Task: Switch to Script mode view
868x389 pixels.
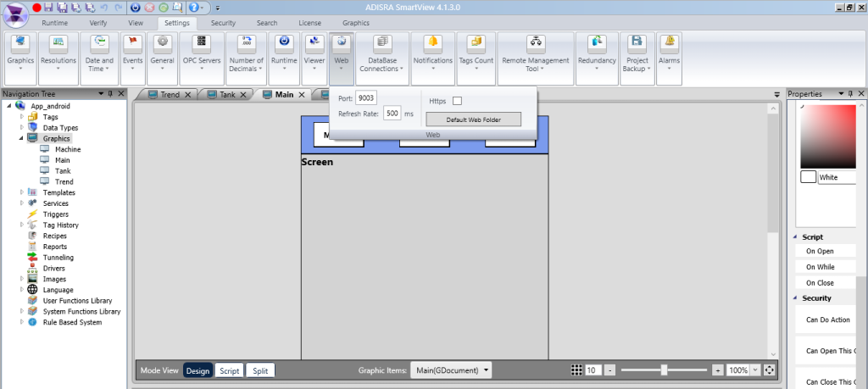Action: tap(229, 370)
